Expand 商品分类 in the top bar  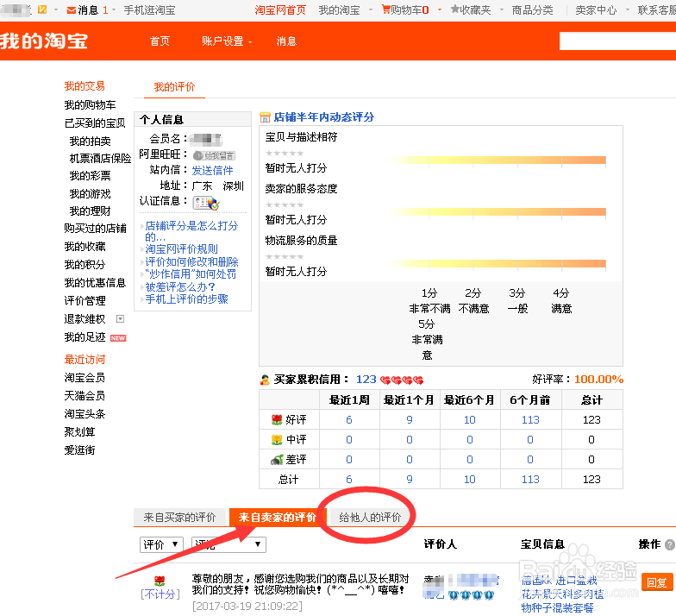pyautogui.click(x=532, y=10)
